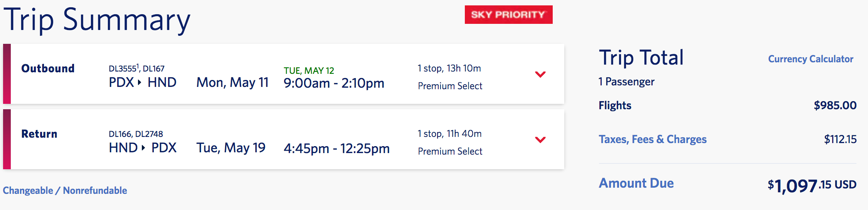Click the Taxes, Fees & Charges link
The image size is (868, 210).
pos(652,139)
